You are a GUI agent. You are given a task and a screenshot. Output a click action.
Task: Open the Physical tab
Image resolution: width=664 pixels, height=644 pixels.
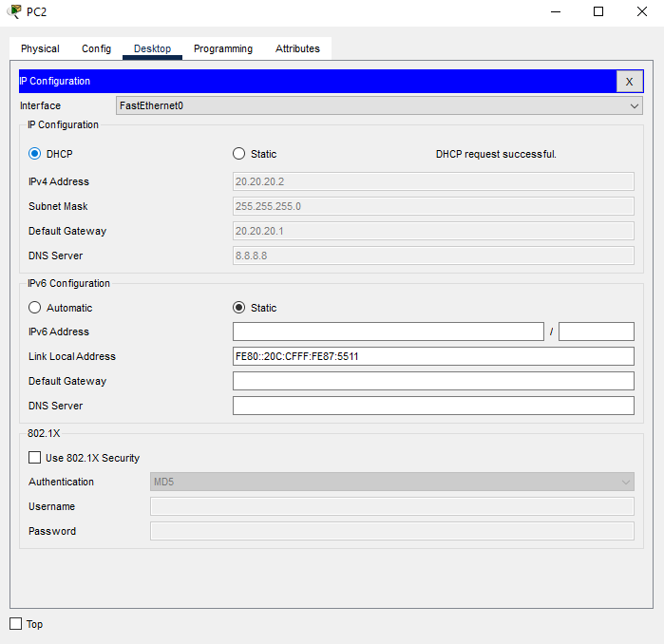(x=40, y=48)
